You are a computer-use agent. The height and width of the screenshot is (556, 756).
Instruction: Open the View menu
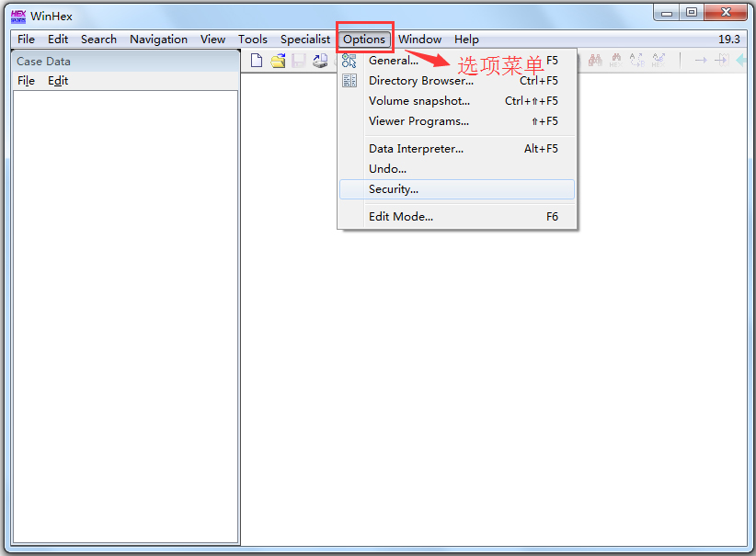(212, 40)
